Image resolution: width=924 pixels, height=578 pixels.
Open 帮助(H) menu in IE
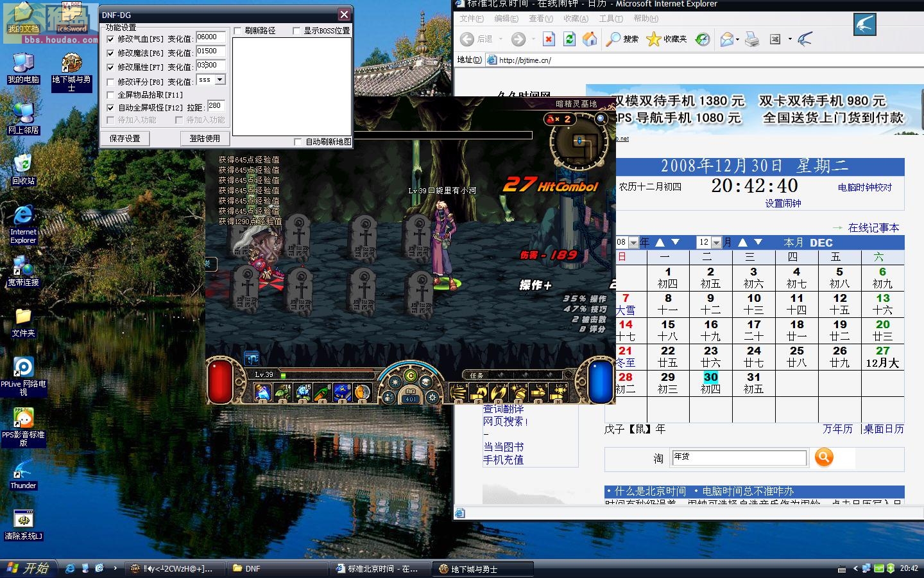[646, 19]
